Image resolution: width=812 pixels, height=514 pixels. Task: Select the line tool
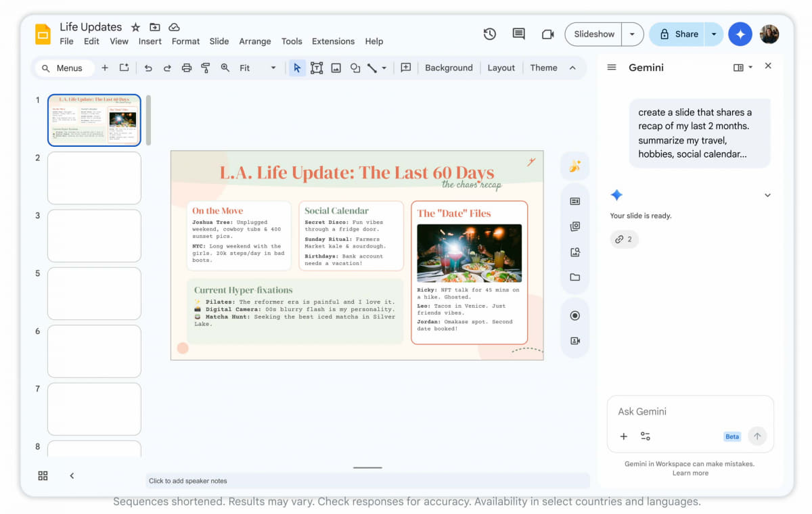pyautogui.click(x=372, y=68)
